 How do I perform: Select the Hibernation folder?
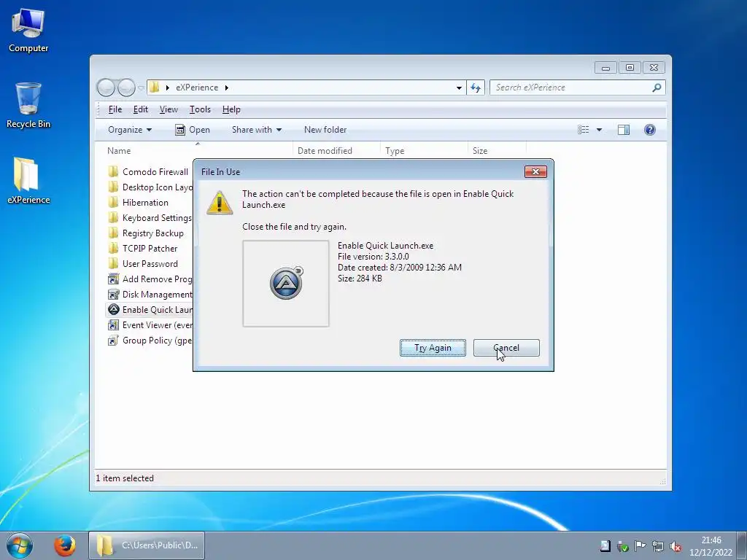pyautogui.click(x=139, y=203)
